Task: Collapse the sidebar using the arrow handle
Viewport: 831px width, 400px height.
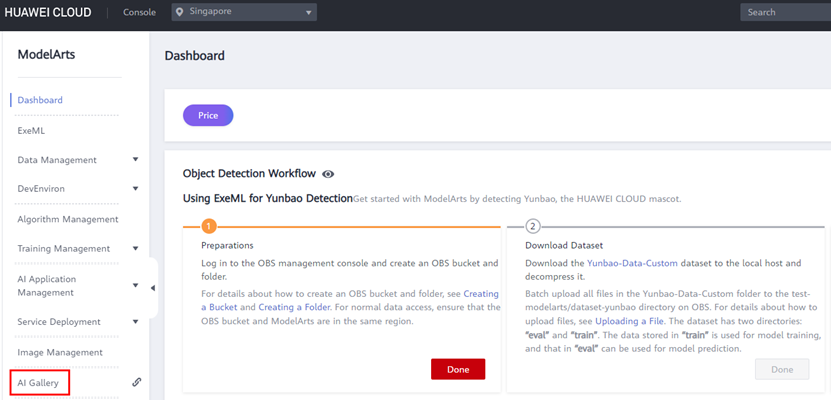Action: click(x=153, y=288)
